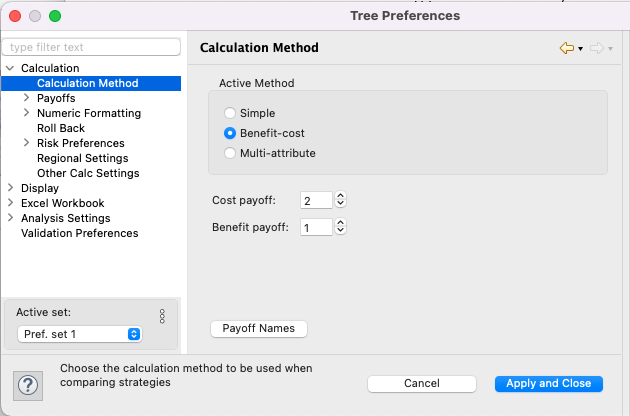Select Validation Preferences in the tree
The image size is (630, 416).
(x=79, y=233)
